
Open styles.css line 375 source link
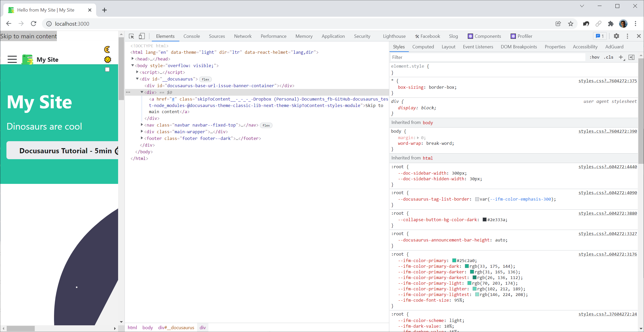(608, 81)
